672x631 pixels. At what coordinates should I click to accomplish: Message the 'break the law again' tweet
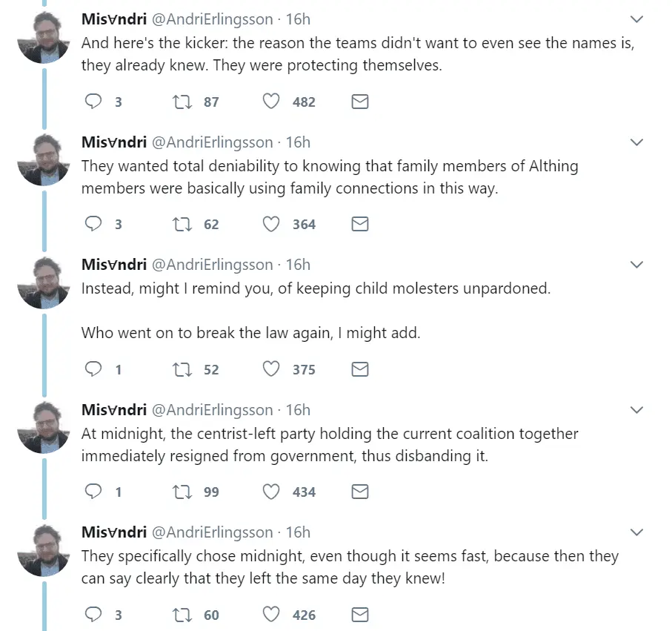pos(359,369)
